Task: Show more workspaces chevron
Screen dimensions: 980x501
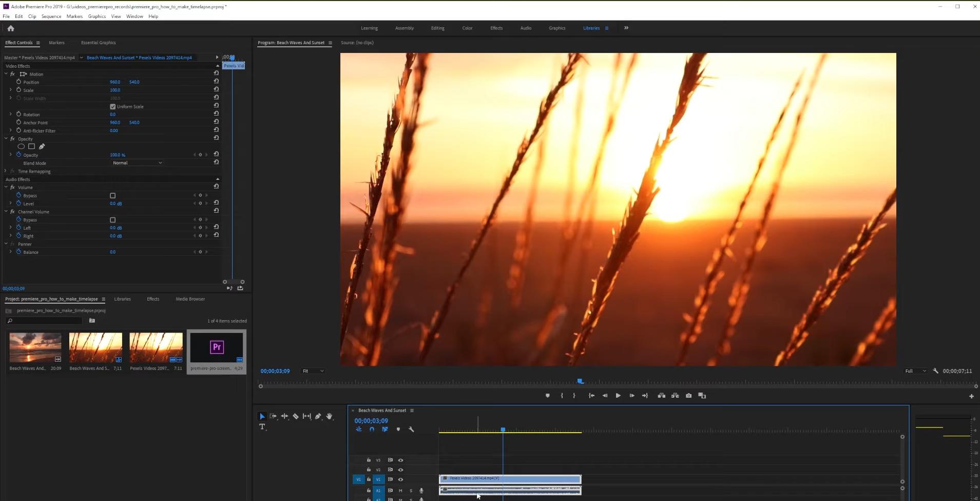Action: click(626, 28)
